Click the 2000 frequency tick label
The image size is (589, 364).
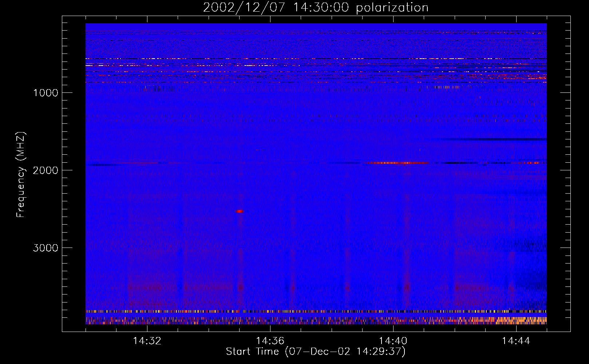(46, 170)
